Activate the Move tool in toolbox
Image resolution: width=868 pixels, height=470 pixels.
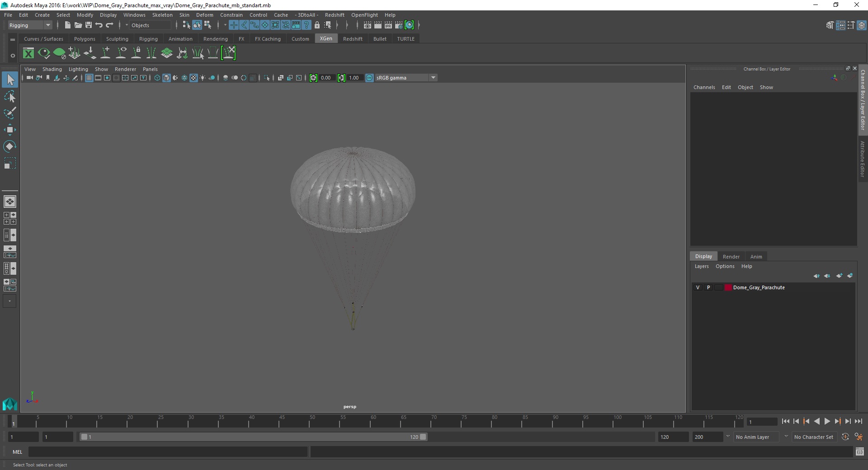9,130
